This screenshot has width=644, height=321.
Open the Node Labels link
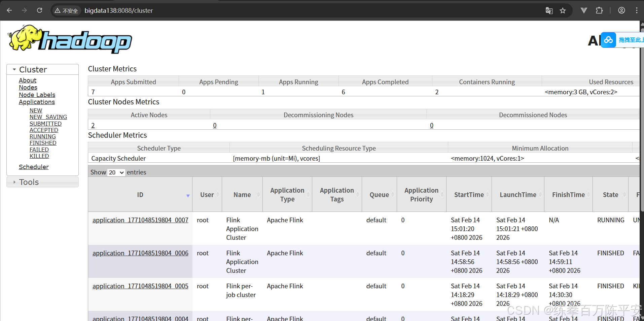37,95
